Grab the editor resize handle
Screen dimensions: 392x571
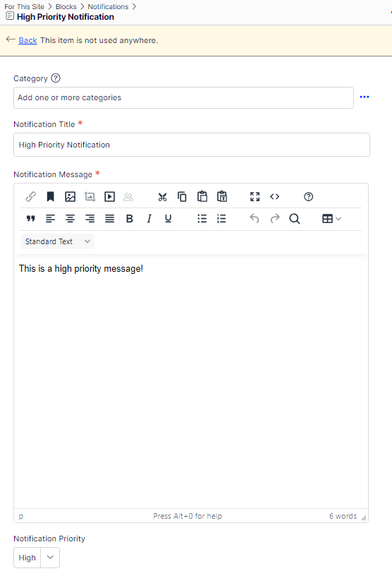tap(364, 518)
